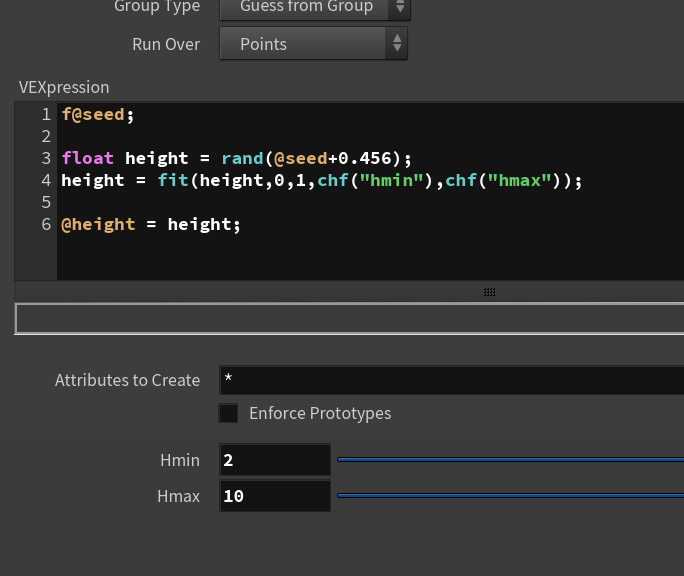Click the VEXpression resize handle grip
684x576 pixels.
tap(489, 292)
